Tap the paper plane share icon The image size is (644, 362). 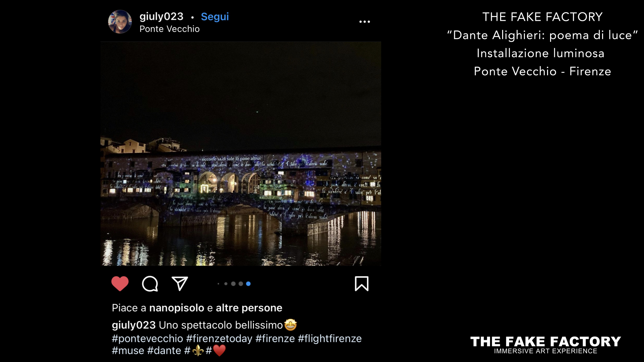pos(180,284)
